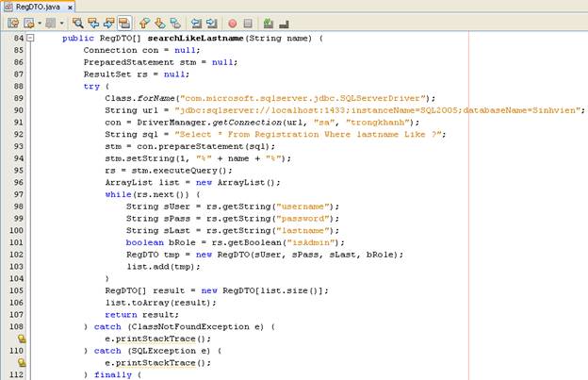Select the RegDTO.java editor tab
The image size is (588, 380).
click(x=38, y=7)
